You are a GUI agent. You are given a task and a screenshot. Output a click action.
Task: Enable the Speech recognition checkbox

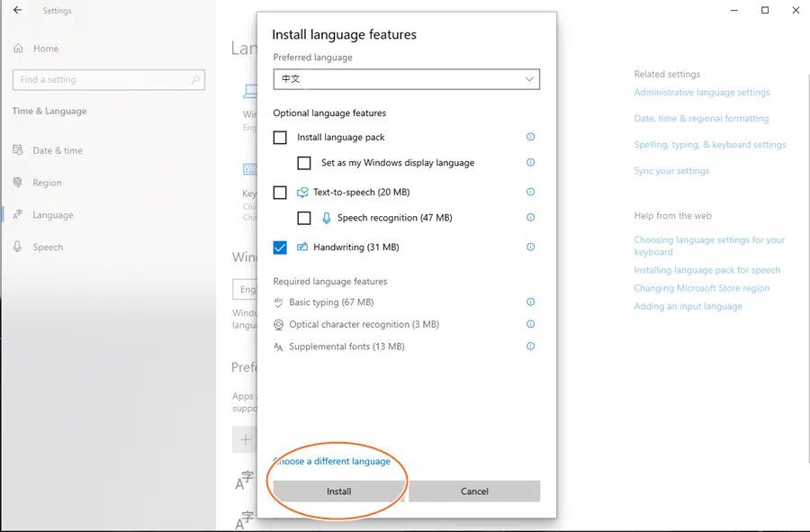[304, 218]
